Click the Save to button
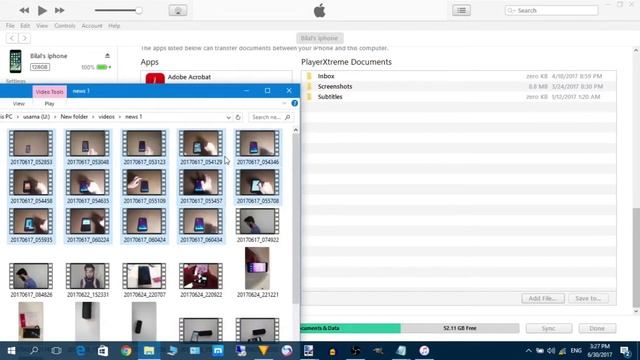 tap(588, 298)
